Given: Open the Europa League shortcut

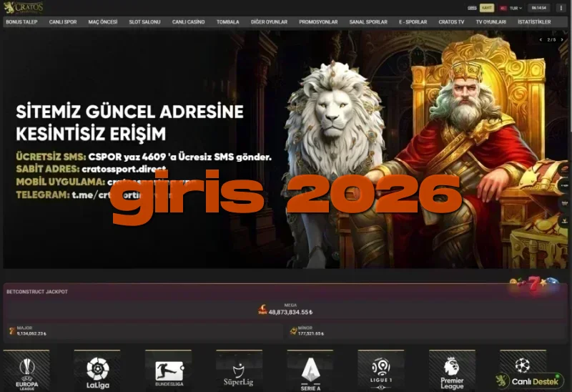Looking at the screenshot, I should 26,371.
